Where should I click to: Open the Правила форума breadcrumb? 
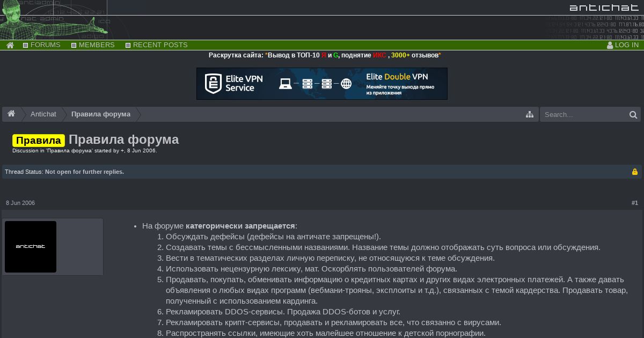(x=101, y=114)
